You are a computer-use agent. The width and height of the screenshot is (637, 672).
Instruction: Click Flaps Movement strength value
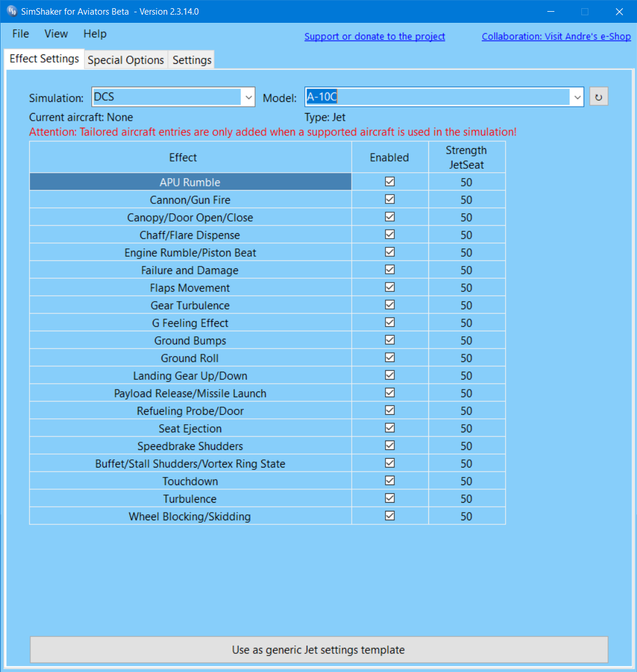[467, 288]
